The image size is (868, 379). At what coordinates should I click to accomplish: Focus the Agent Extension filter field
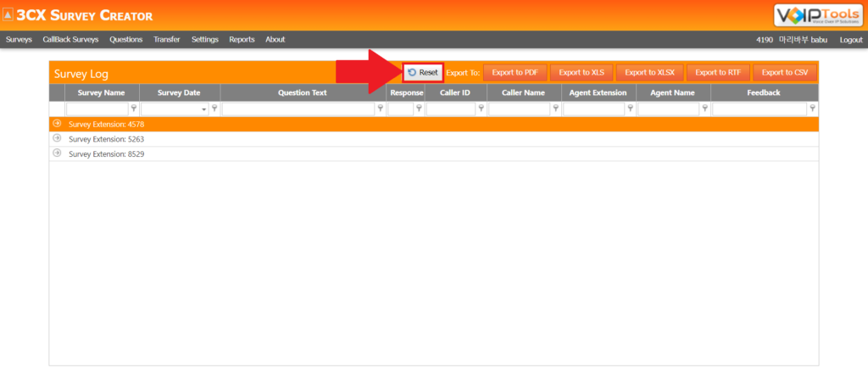click(x=594, y=109)
